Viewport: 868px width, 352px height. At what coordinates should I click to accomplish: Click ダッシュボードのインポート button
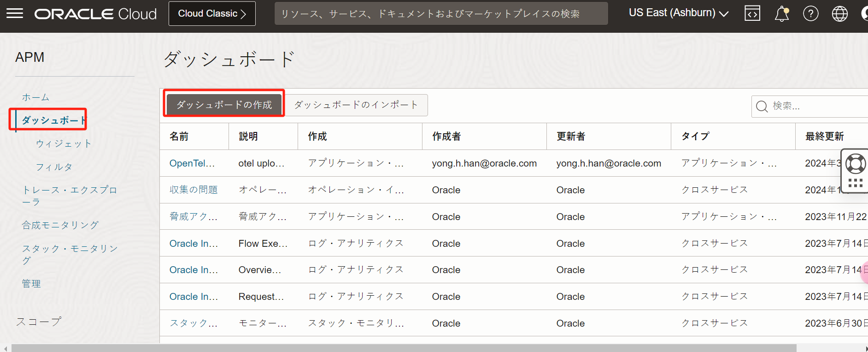click(x=356, y=105)
